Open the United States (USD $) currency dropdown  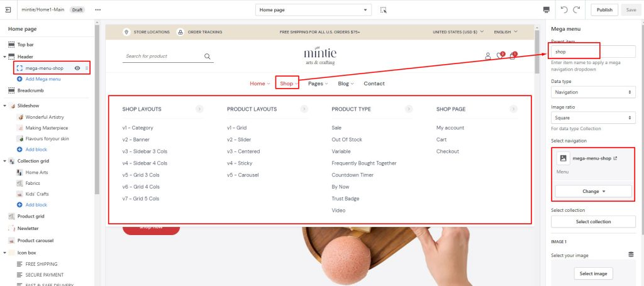458,32
